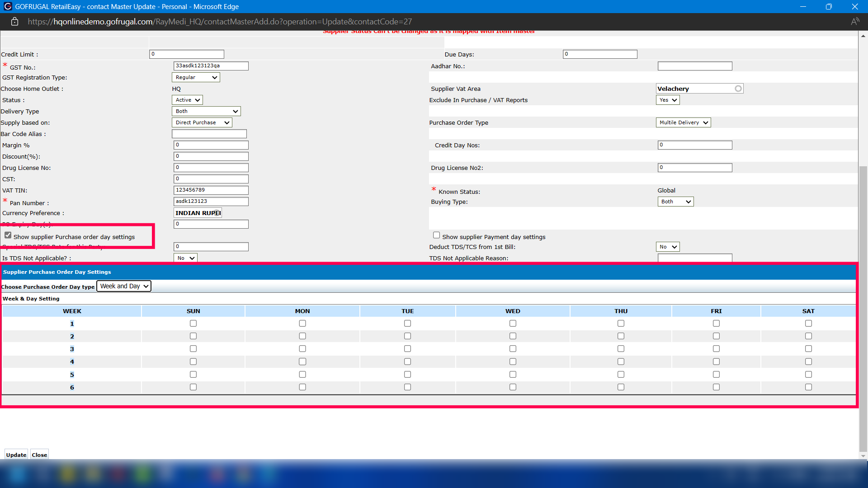Check Week 1 MON checkbox
This screenshot has height=488, width=868.
point(302,324)
